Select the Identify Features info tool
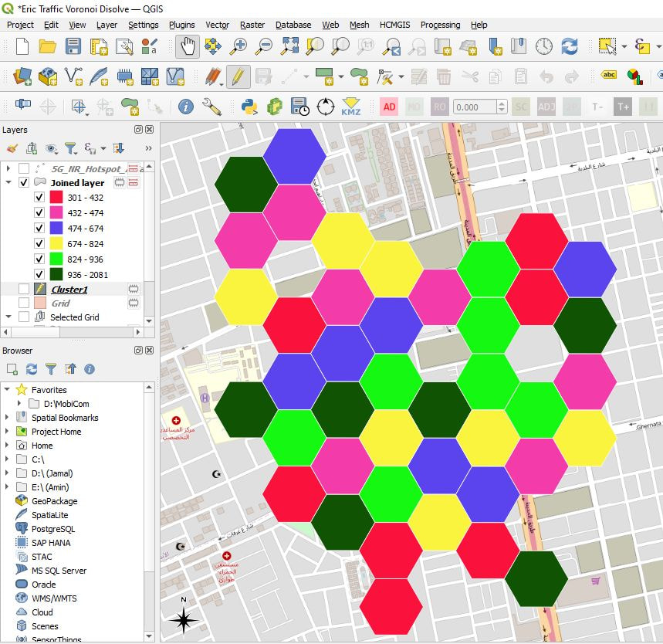This screenshot has width=663, height=644. point(185,107)
